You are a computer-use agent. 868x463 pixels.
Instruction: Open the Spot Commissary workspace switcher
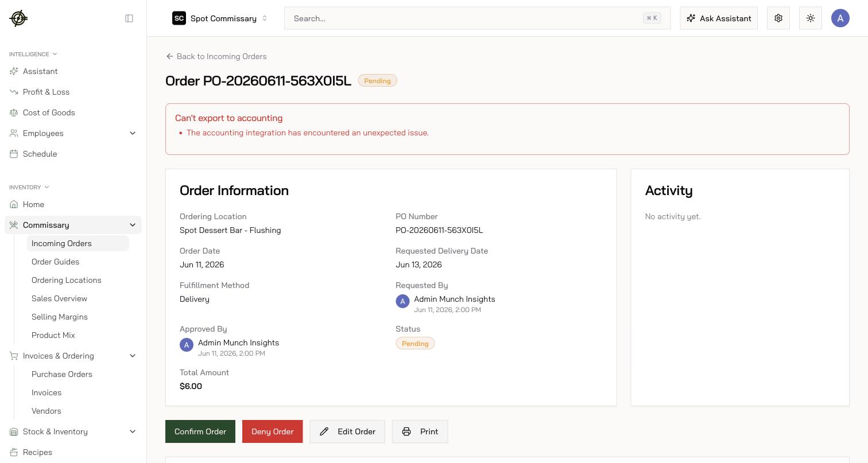(220, 18)
